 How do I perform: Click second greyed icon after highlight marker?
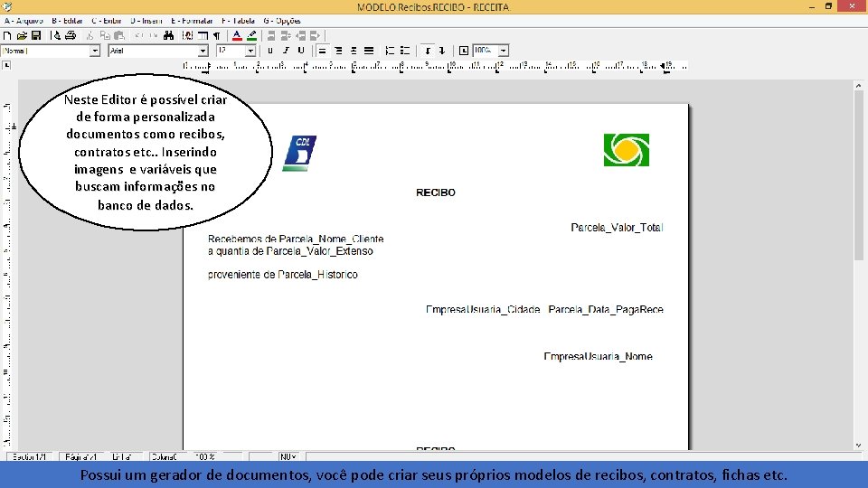click(286, 35)
